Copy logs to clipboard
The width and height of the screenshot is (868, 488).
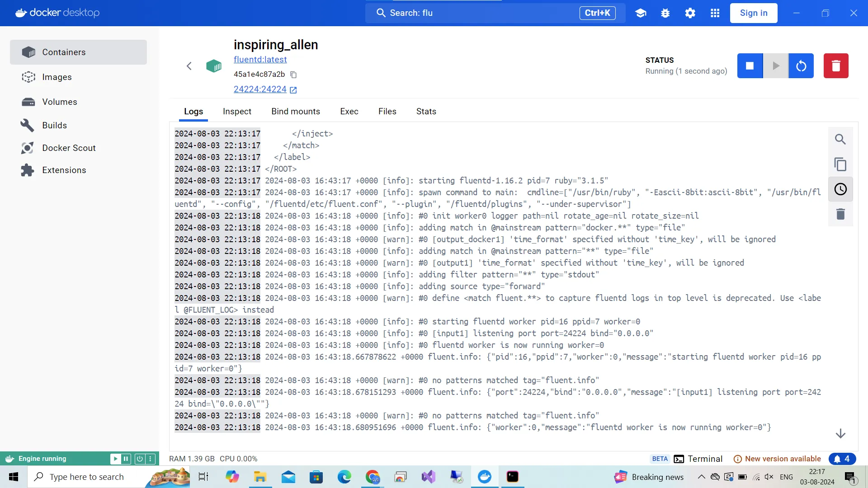coord(840,164)
